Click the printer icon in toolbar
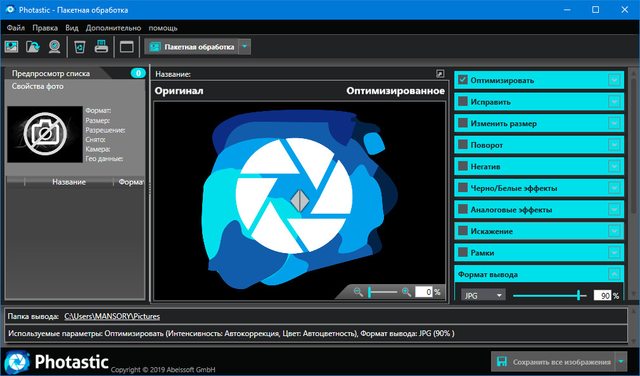 pyautogui.click(x=101, y=47)
